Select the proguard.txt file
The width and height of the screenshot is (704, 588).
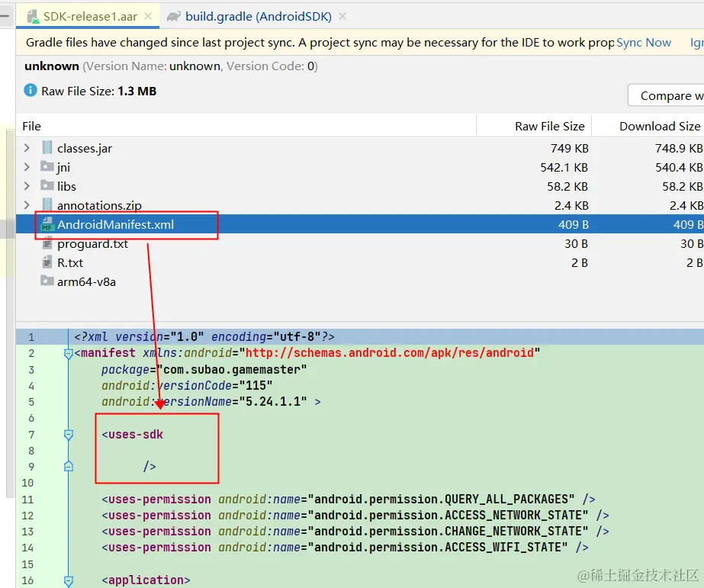pos(92,244)
